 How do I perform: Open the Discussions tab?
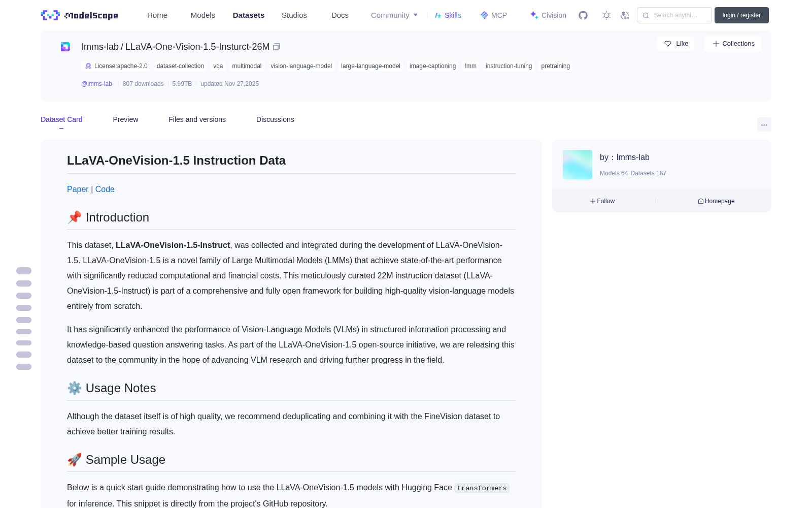[x=275, y=119]
